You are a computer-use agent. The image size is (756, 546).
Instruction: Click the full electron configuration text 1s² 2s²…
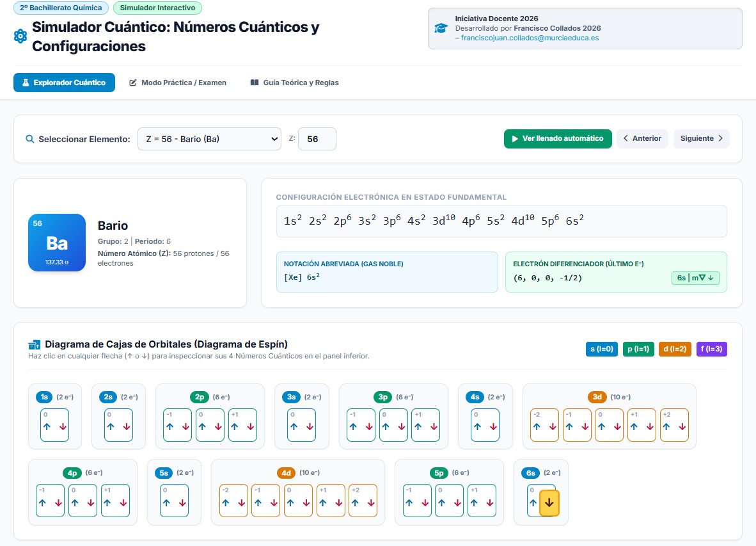tap(434, 220)
